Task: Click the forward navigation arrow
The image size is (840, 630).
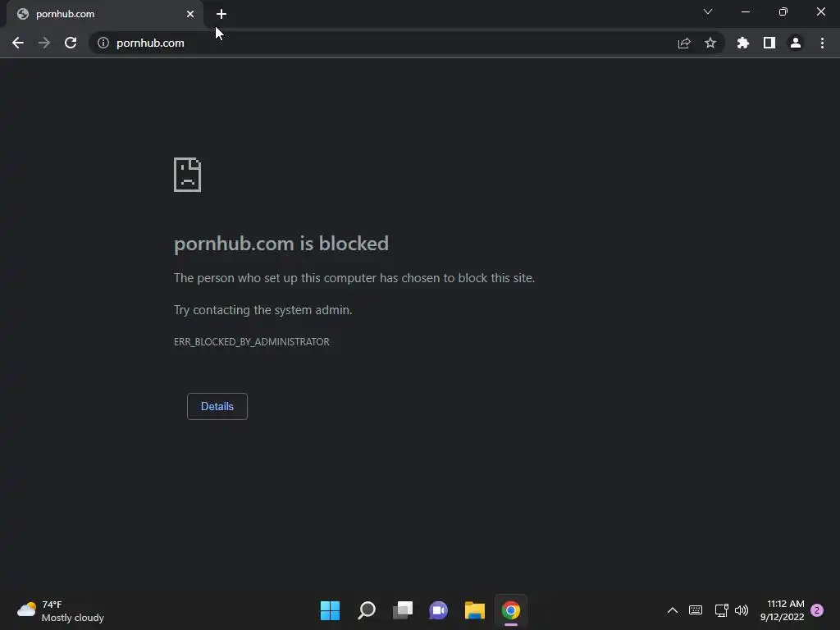Action: (x=44, y=43)
